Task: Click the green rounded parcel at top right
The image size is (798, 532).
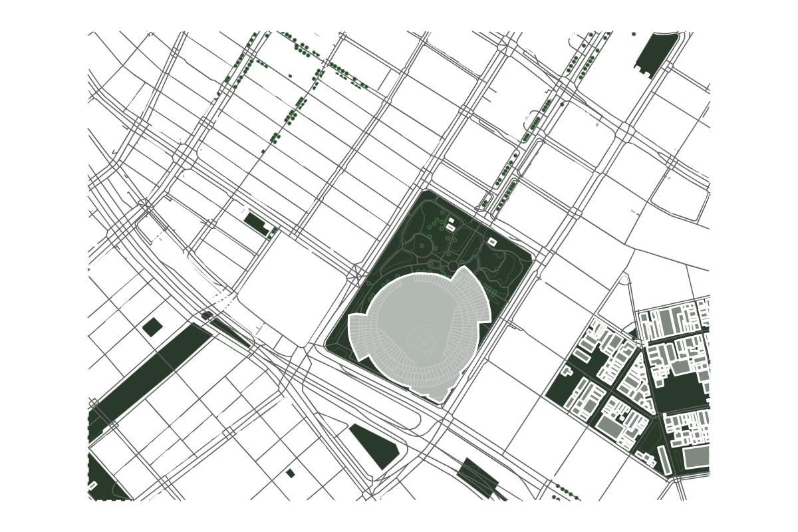Action: 656,55
